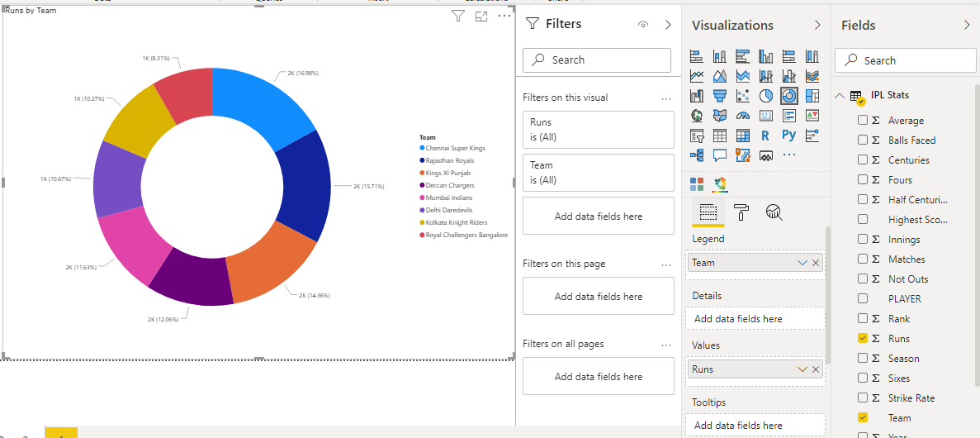Select the R script visual
This screenshot has height=438, width=980.
pyautogui.click(x=766, y=136)
